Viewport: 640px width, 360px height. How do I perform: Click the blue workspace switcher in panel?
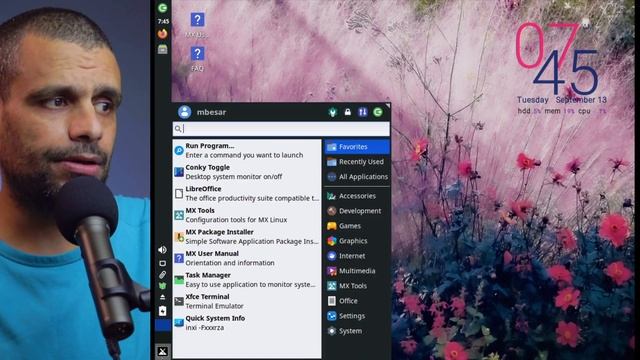[x=163, y=325]
